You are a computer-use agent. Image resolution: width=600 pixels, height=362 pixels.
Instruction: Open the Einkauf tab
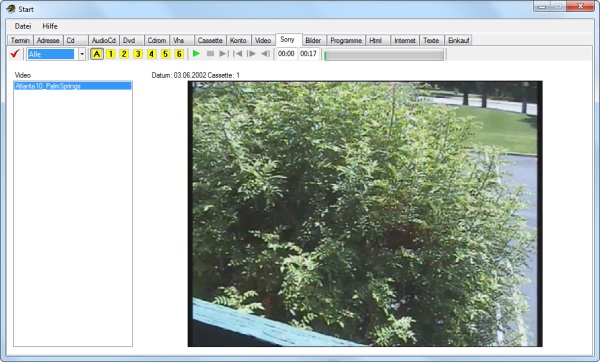point(458,40)
